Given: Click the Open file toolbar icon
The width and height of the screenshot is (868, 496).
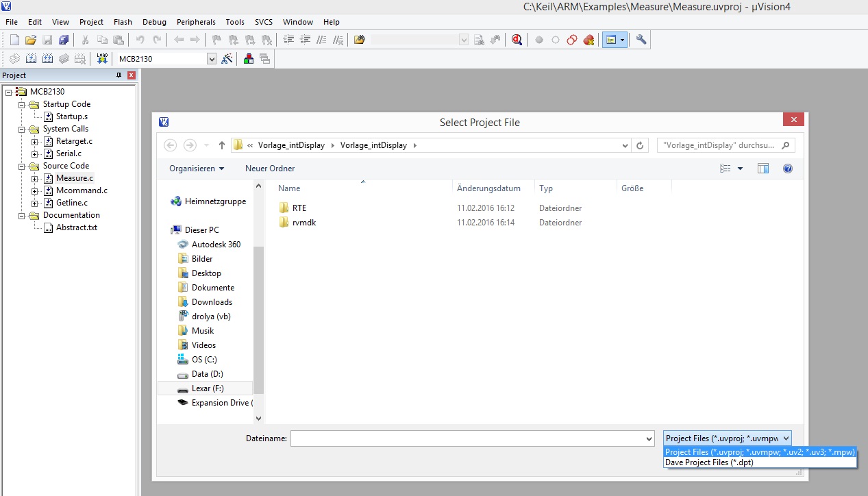Looking at the screenshot, I should point(31,40).
